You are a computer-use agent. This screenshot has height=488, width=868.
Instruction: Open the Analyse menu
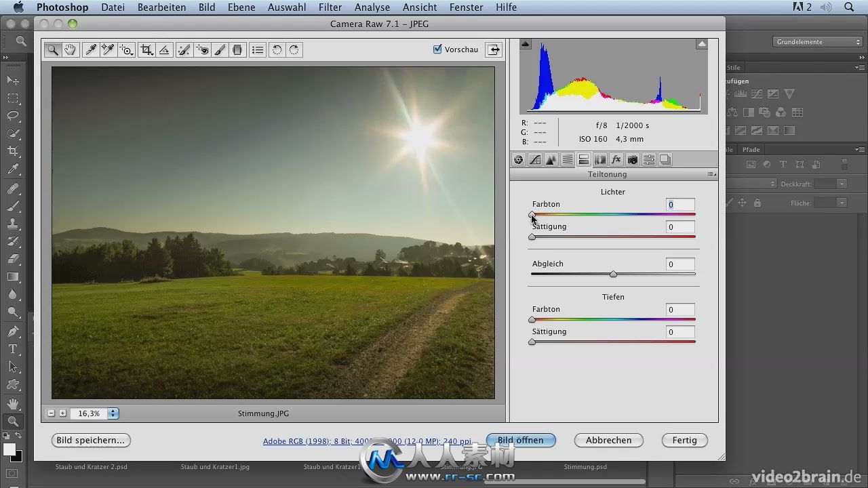click(x=372, y=7)
